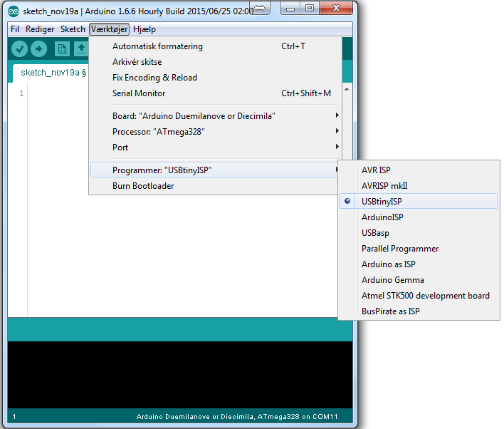This screenshot has height=429, width=504.
Task: Click the Upload arrow toolbar icon
Action: tap(38, 49)
